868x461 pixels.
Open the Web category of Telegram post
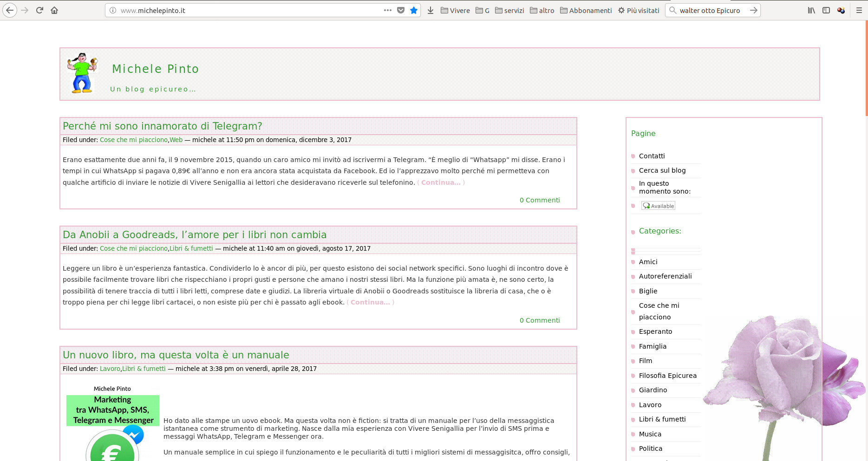click(x=176, y=140)
